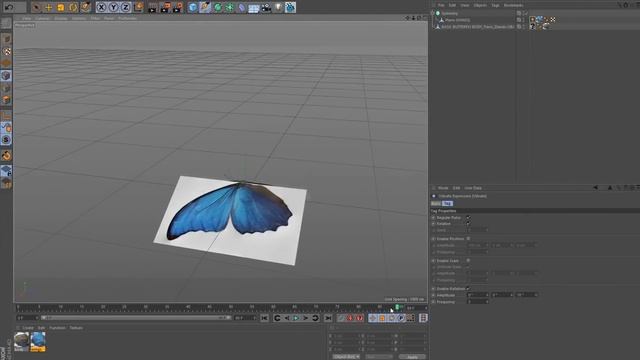Select the blue butterfly material thumbnail
Viewport: 640px width, 360px height.
tap(38, 342)
